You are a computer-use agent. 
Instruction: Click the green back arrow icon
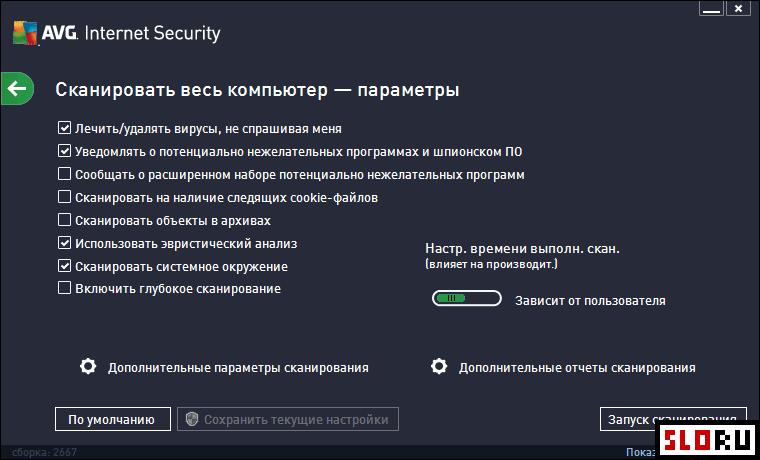(x=17, y=89)
